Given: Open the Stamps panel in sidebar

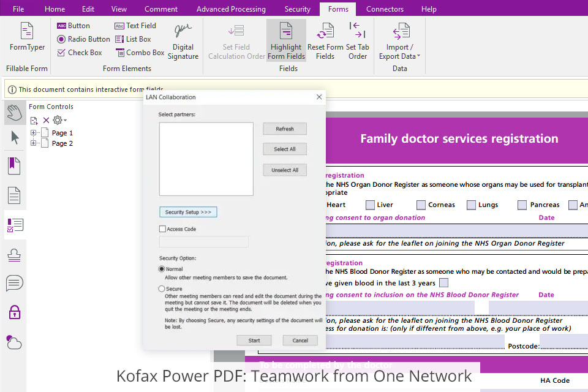Looking at the screenshot, I should pyautogui.click(x=14, y=255).
